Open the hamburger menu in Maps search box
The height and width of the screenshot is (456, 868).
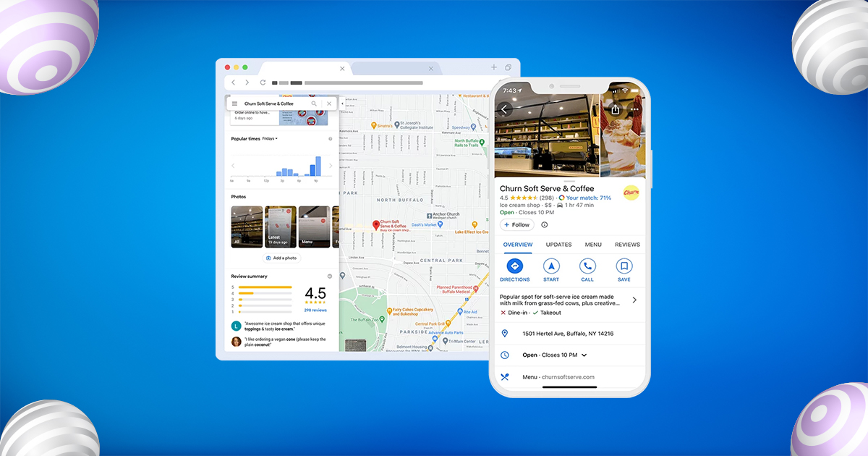[x=234, y=104]
